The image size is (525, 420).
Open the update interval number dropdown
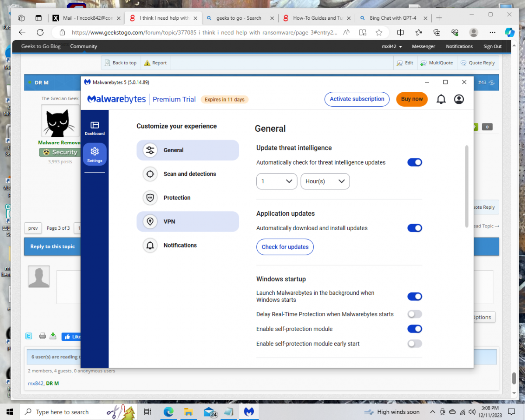pos(277,181)
